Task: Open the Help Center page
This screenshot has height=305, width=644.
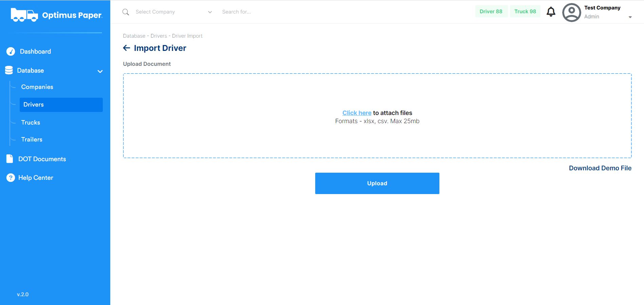Action: point(36,178)
